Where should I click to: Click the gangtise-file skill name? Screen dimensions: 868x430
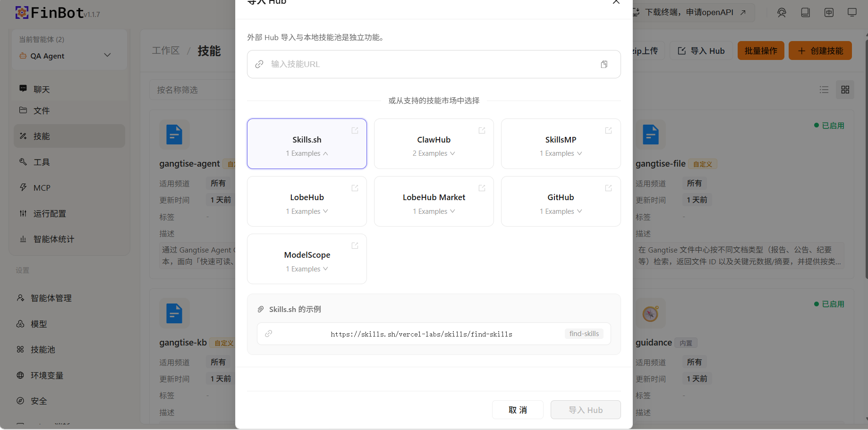tap(661, 164)
